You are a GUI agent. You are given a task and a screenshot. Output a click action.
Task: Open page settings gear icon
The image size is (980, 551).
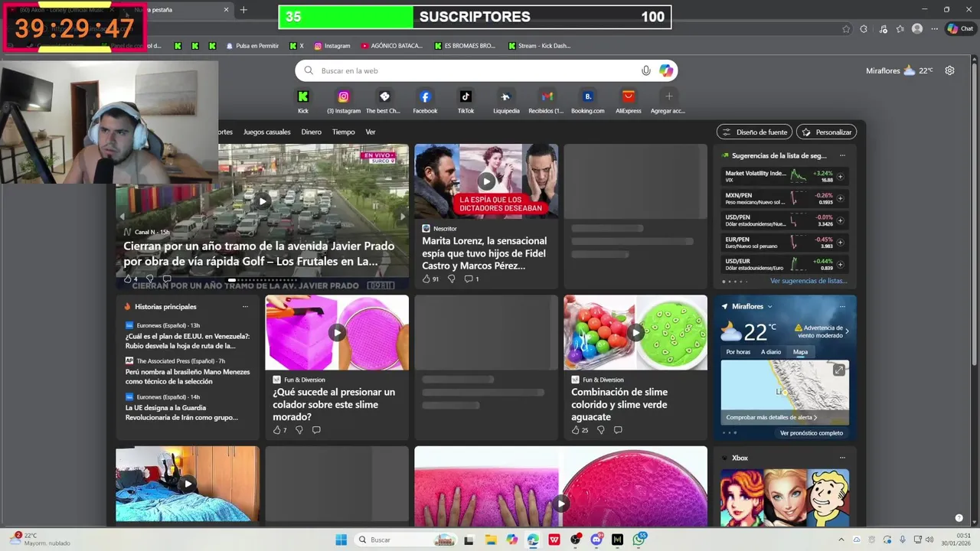[x=949, y=70]
